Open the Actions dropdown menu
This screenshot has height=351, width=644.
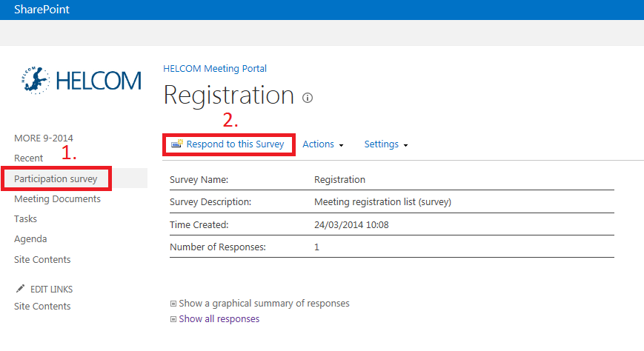[323, 144]
